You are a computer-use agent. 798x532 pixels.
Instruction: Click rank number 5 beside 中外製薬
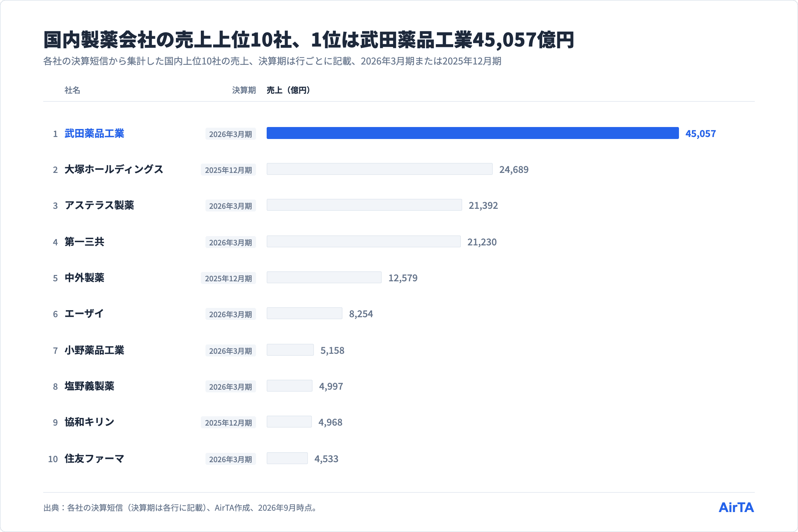pyautogui.click(x=55, y=279)
